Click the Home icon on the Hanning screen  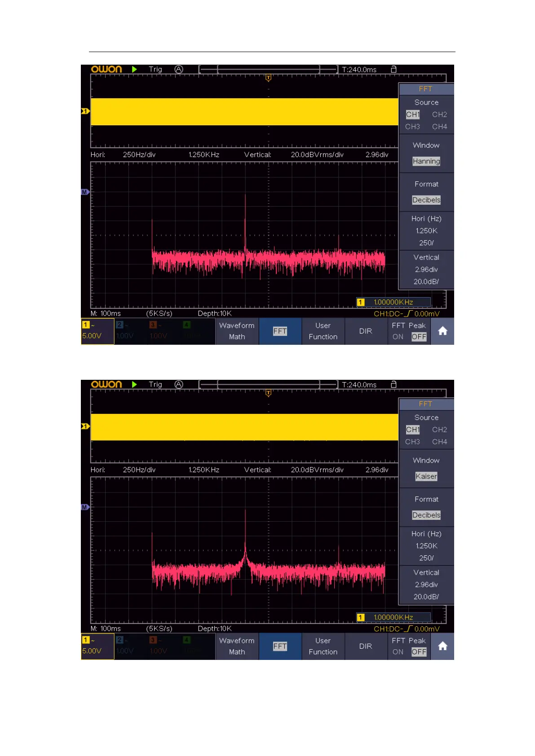(442, 331)
